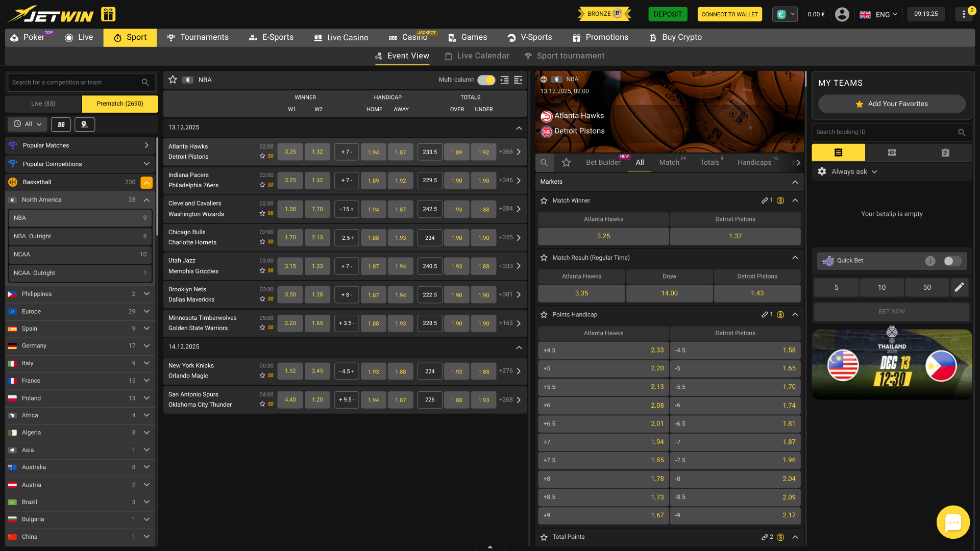Open the booking ID ticket icon in betslip panel
The image size is (980, 551).
[892, 152]
